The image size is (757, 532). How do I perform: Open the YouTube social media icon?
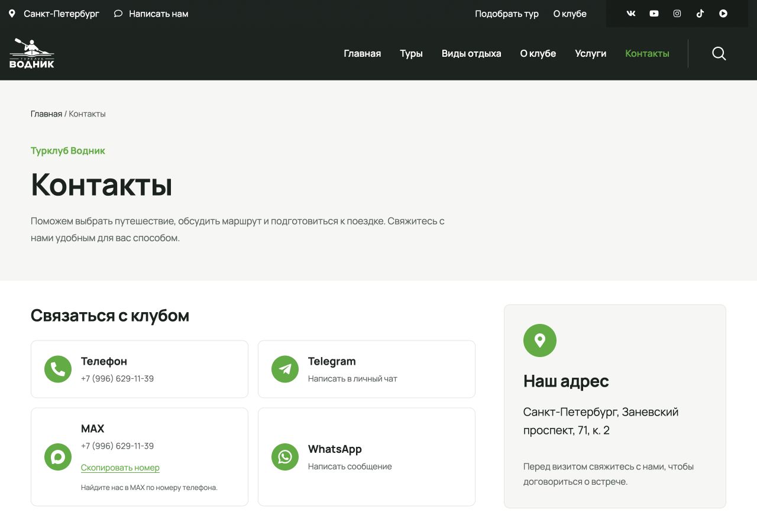point(654,14)
